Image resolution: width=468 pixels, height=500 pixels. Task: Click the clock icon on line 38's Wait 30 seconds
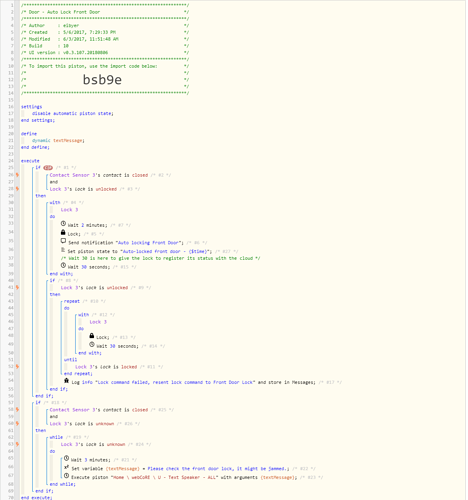(63, 265)
